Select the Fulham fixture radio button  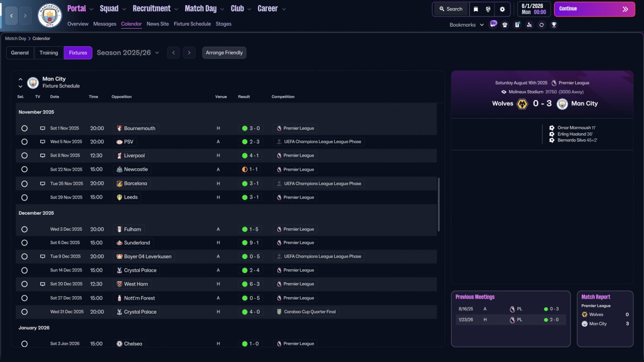[x=24, y=229]
